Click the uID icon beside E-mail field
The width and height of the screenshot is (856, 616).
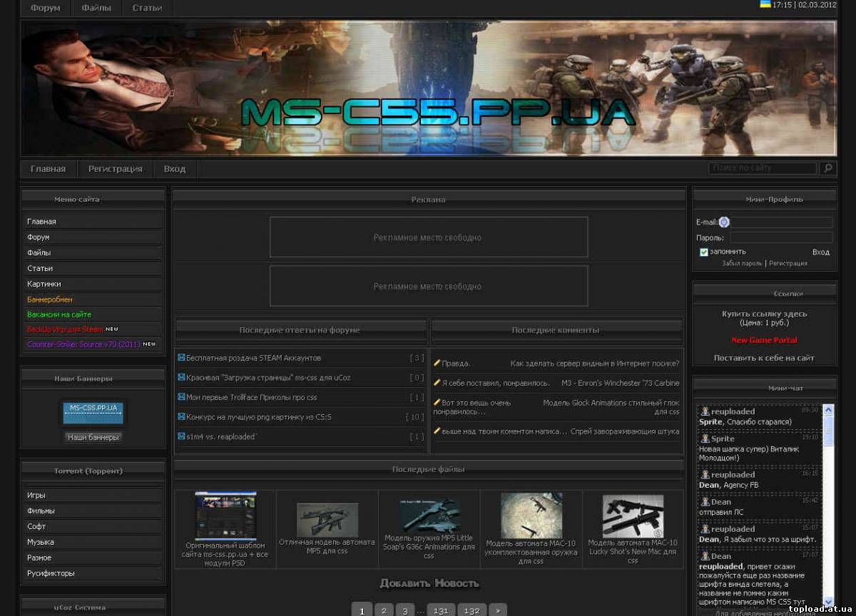point(724,222)
